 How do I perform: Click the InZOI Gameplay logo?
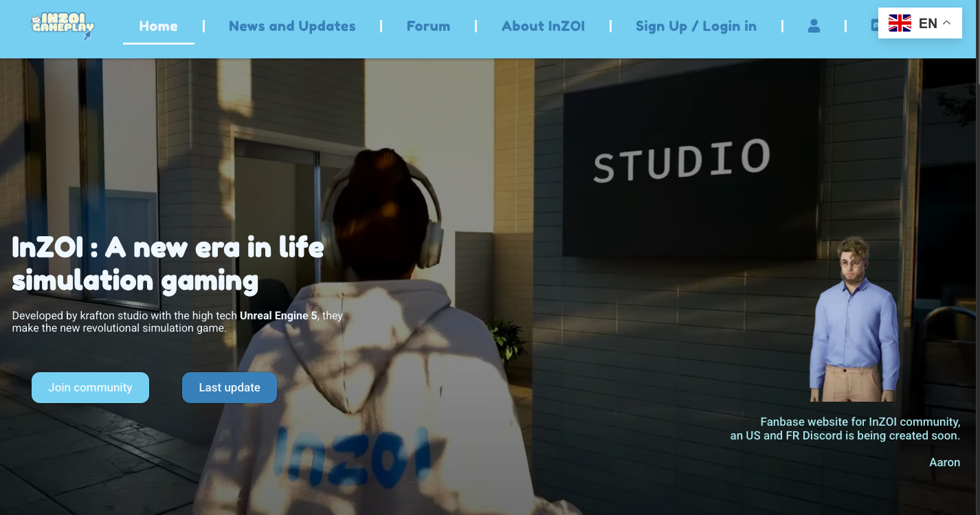coord(63,26)
